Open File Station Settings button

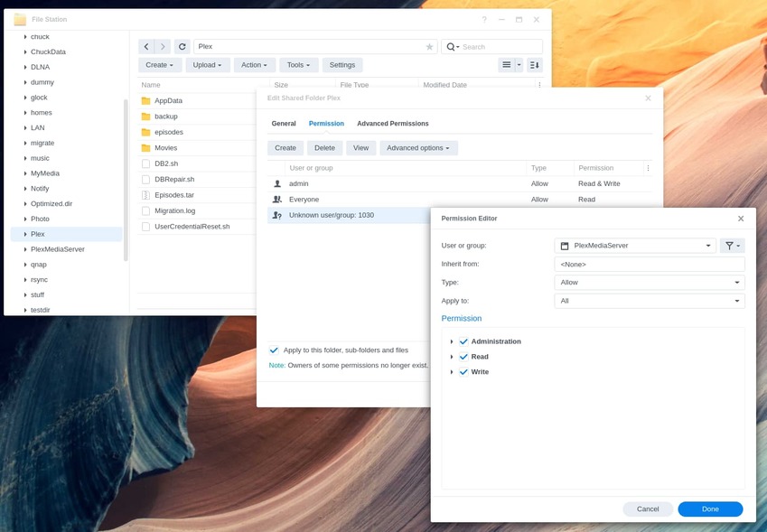[x=342, y=65]
